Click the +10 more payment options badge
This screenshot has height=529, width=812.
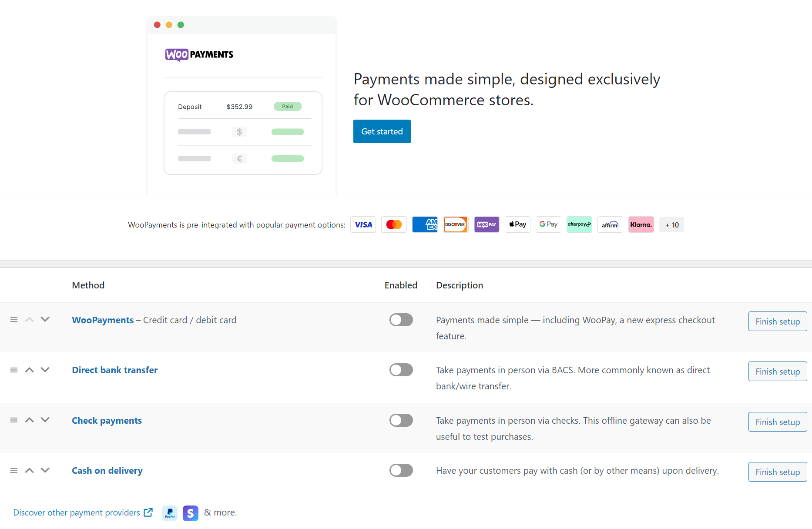coord(671,224)
